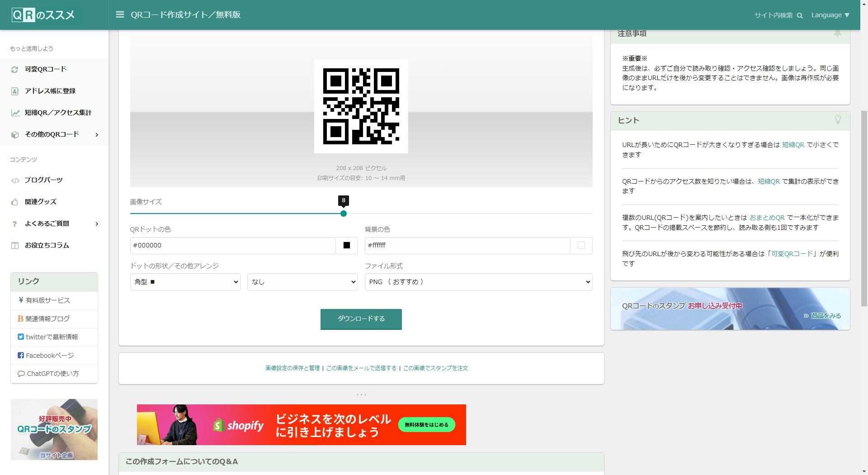Click the background color #ffffff input field

(x=467, y=246)
